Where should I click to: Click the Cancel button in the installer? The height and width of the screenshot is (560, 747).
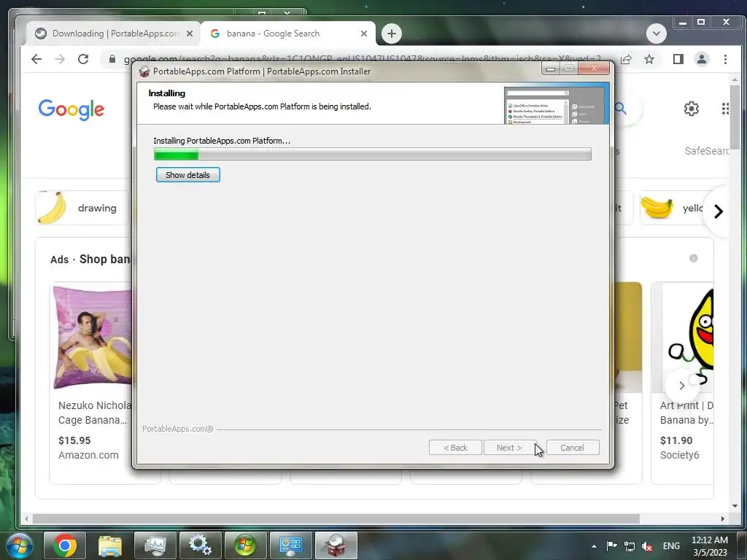pyautogui.click(x=572, y=448)
